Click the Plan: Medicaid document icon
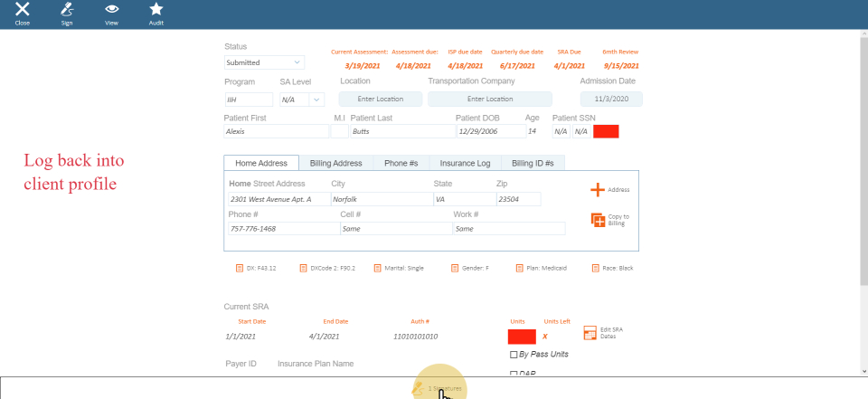Image resolution: width=868 pixels, height=399 pixels. pos(520,269)
